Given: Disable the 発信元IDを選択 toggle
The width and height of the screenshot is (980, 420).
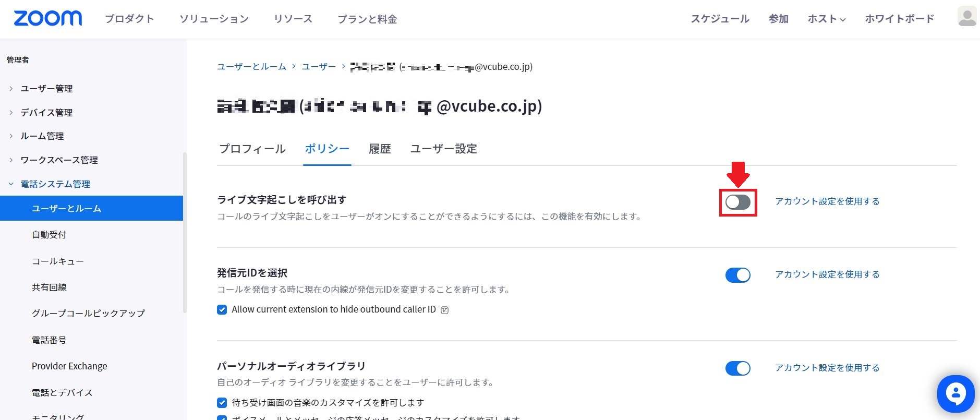Looking at the screenshot, I should pyautogui.click(x=737, y=275).
